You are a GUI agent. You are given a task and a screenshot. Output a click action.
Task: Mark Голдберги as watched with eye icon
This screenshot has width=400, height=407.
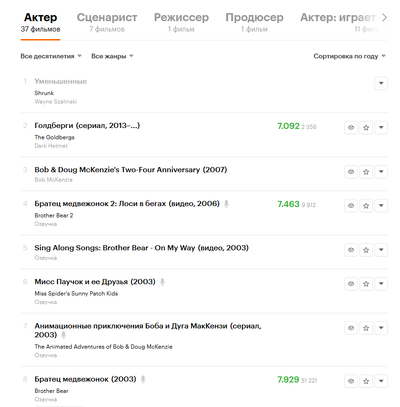[x=351, y=127]
